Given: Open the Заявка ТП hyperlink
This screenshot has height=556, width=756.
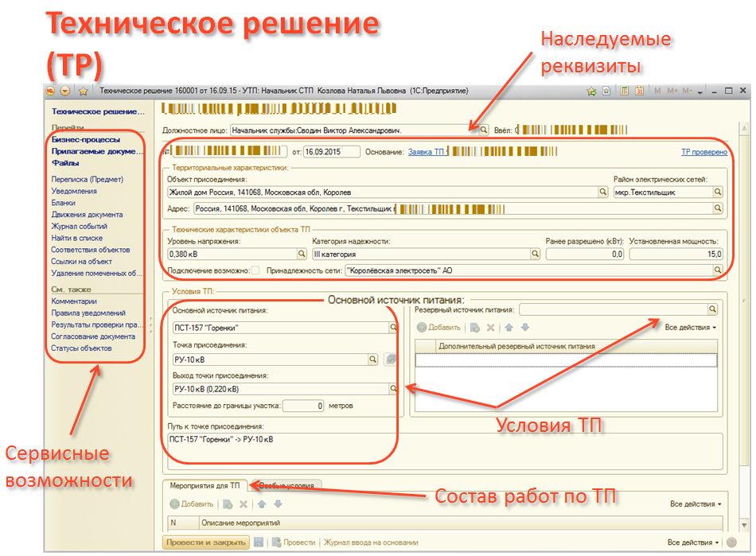Looking at the screenshot, I should pyautogui.click(x=427, y=151).
